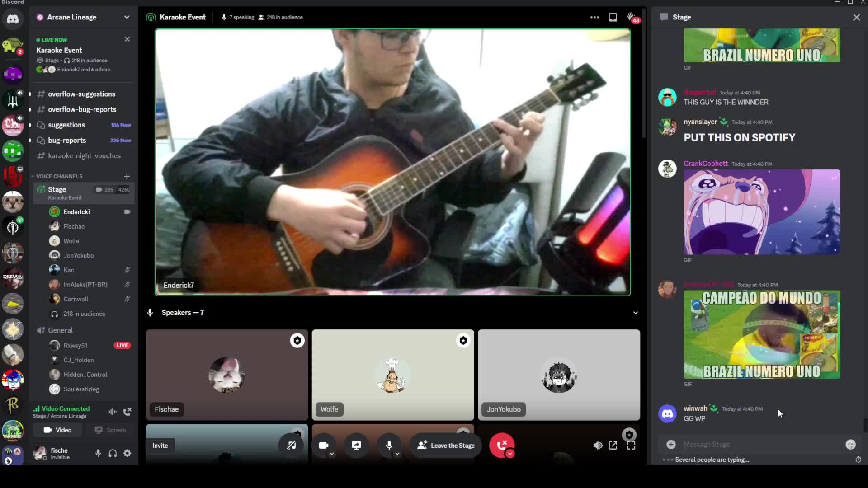This screenshot has width=868, height=488.
Task: Add attachment with plus icon
Action: pos(671,445)
